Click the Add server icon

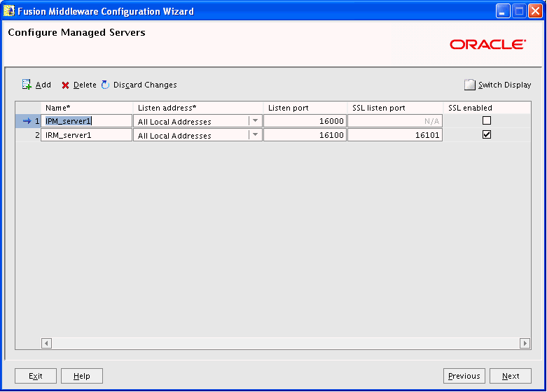coord(27,85)
